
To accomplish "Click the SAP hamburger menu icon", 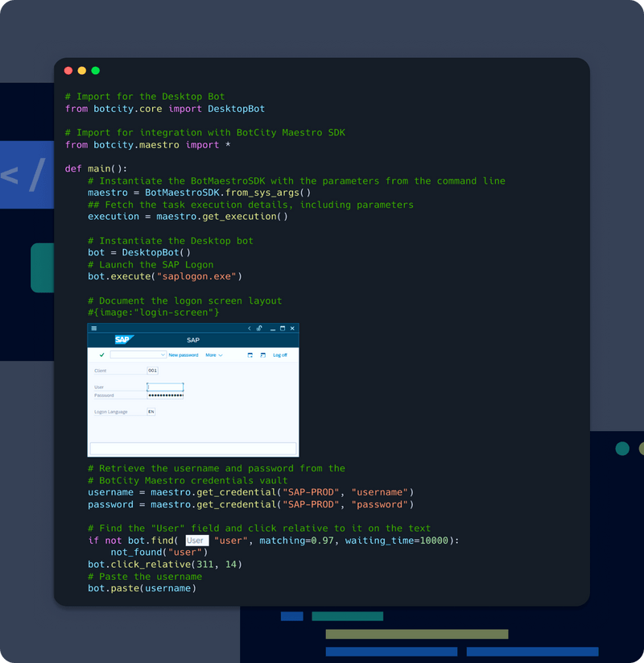I will (94, 329).
